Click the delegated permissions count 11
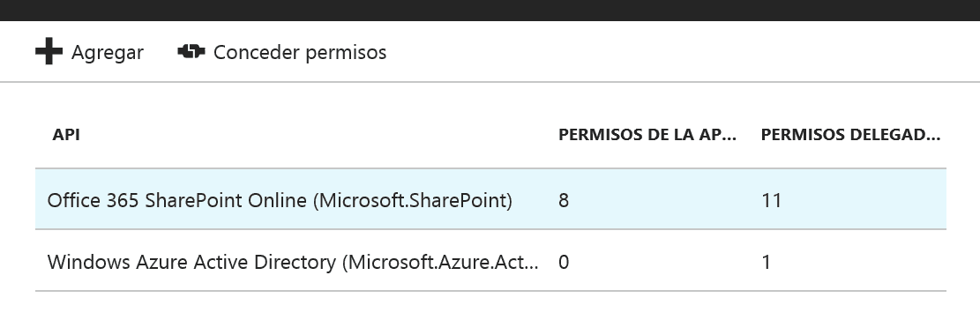Screen dimensions: 980x335 click(x=772, y=201)
